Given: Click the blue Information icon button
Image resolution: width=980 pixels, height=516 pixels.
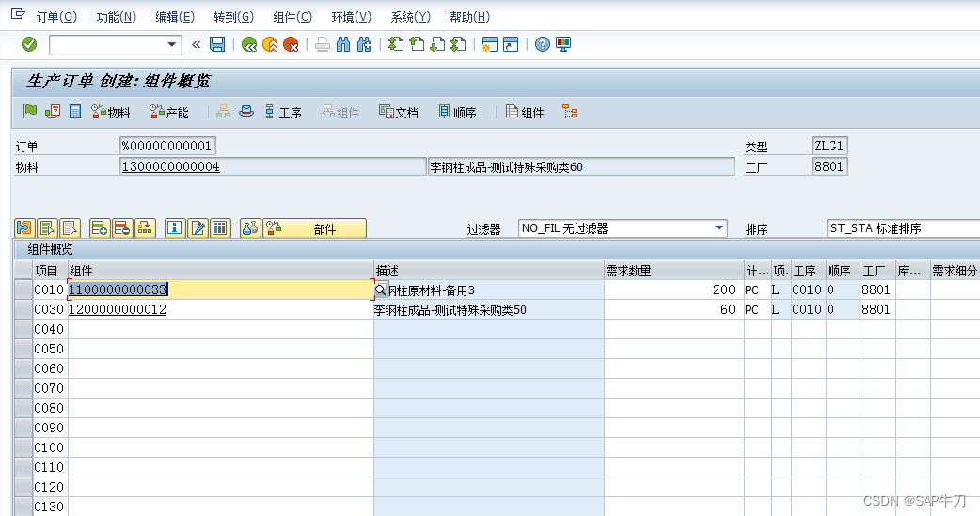Looking at the screenshot, I should coord(174,228).
